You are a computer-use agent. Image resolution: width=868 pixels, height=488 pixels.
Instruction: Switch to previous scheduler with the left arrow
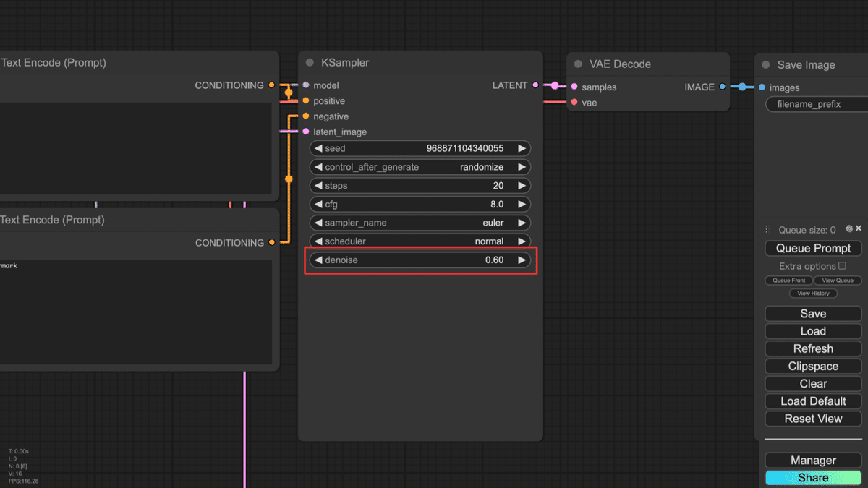pos(318,241)
